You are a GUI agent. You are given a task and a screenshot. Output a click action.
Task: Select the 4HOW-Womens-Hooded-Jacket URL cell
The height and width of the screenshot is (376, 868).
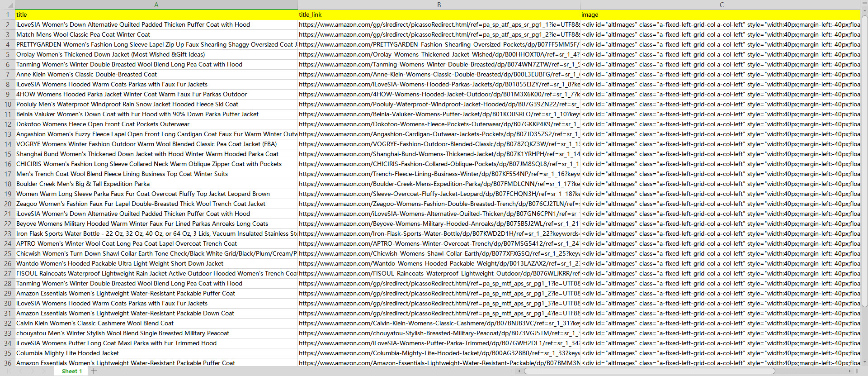coord(439,94)
